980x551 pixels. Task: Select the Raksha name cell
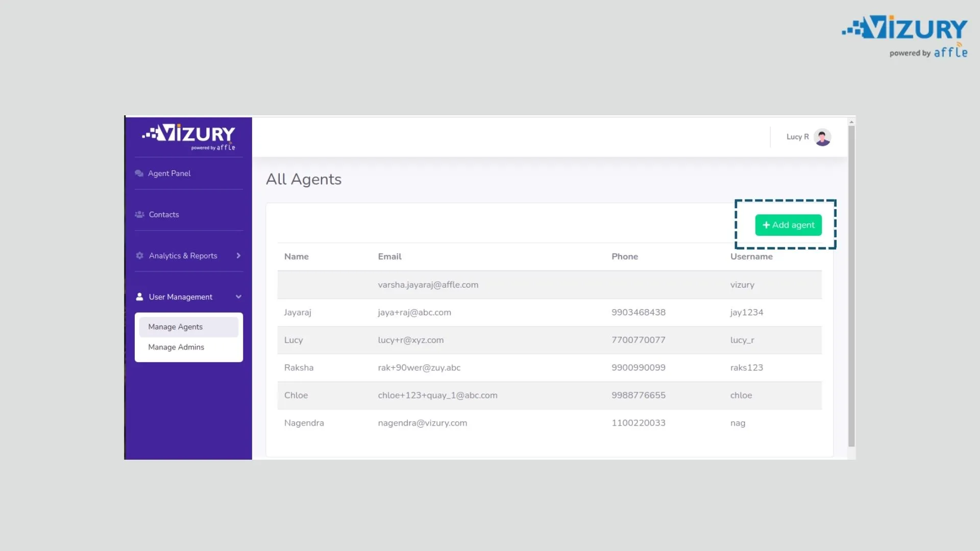[x=299, y=367]
